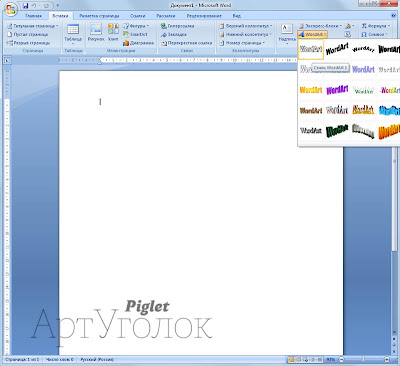Save document via Quick Access floppy icon
Screen dimensions: 400x366
26,5
